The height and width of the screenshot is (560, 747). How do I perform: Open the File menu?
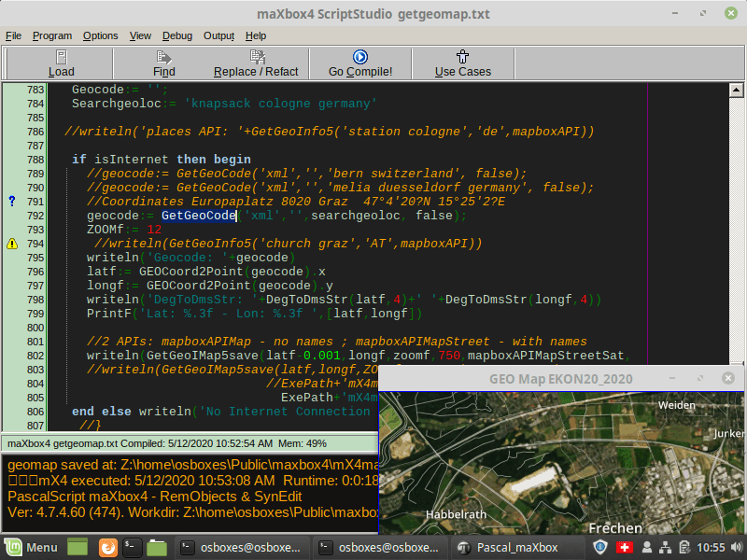[13, 35]
